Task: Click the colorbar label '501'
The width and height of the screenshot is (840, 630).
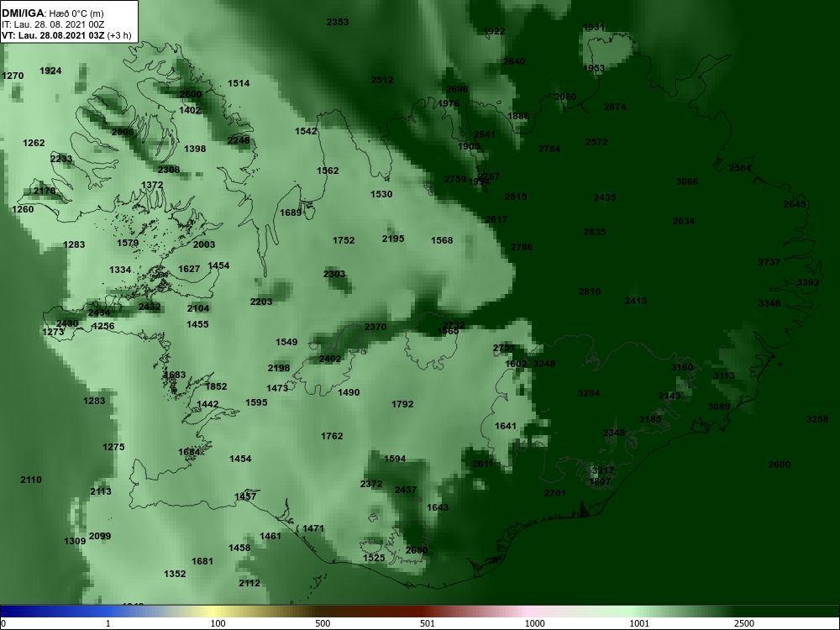Action: pos(427,623)
